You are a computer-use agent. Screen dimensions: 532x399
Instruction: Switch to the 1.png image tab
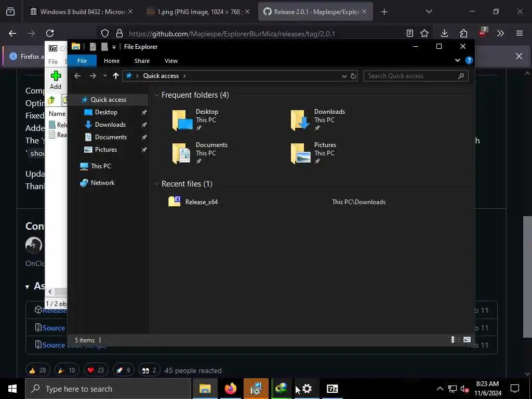pos(198,12)
